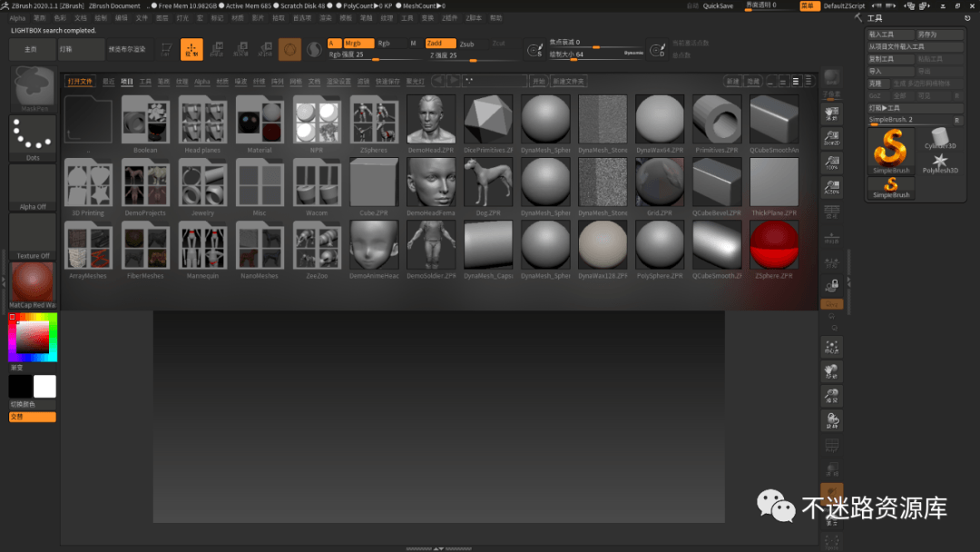Select the Rotate transform icon in top shelf

pyautogui.click(x=265, y=49)
